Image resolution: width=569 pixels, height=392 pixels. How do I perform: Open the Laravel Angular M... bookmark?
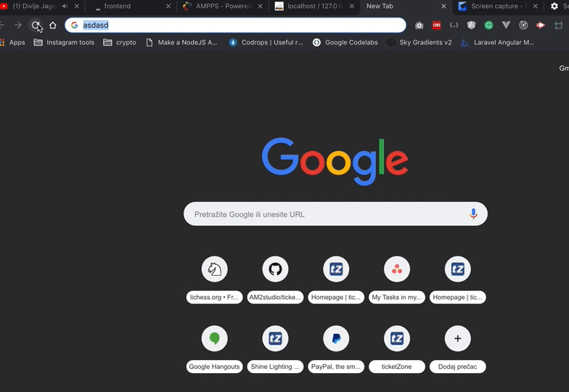[x=498, y=42]
